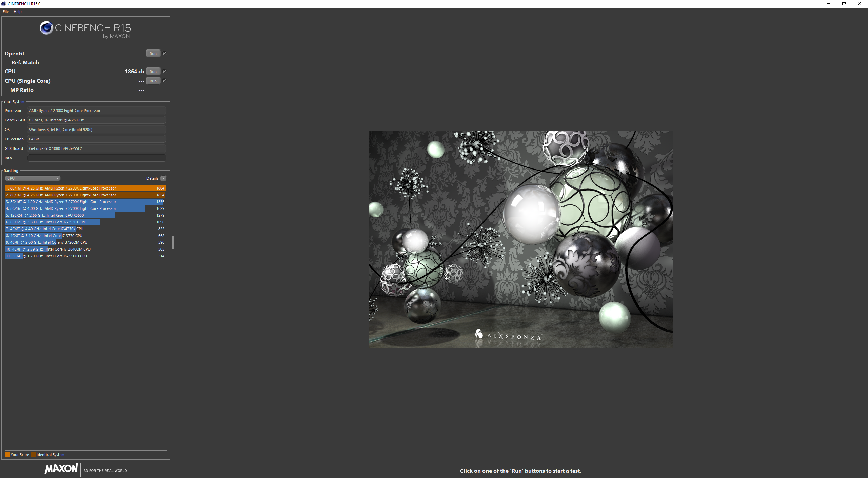
Task: Uncheck the OpenGL test checkbox
Action: tap(164, 53)
